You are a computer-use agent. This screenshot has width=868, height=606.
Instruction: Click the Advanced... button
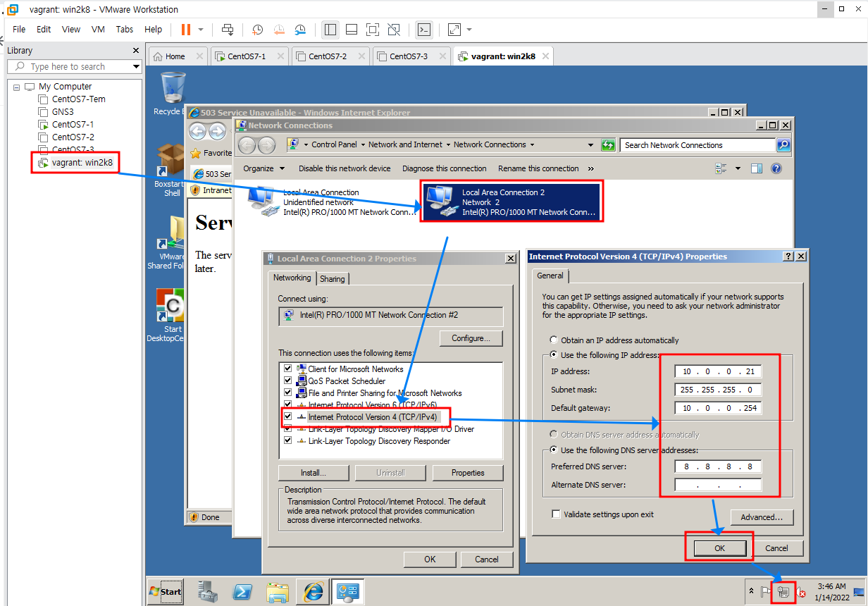pos(762,517)
